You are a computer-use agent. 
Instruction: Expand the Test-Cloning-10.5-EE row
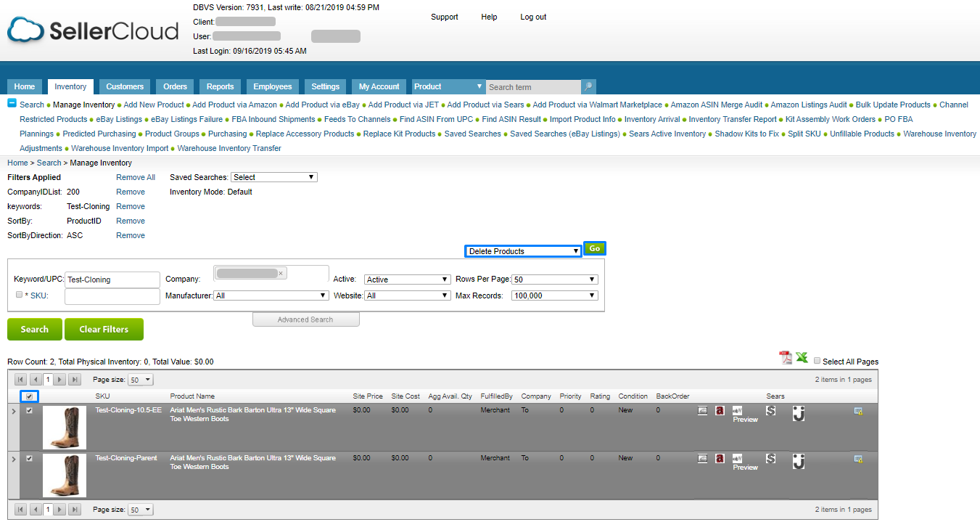(x=12, y=411)
